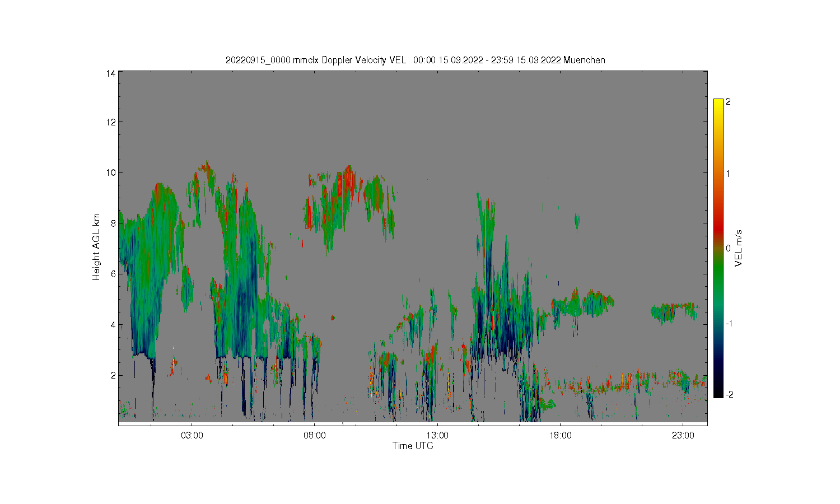Click the colorbar tick label -1
Viewport: 840px width, 504px height.
pyautogui.click(x=730, y=324)
